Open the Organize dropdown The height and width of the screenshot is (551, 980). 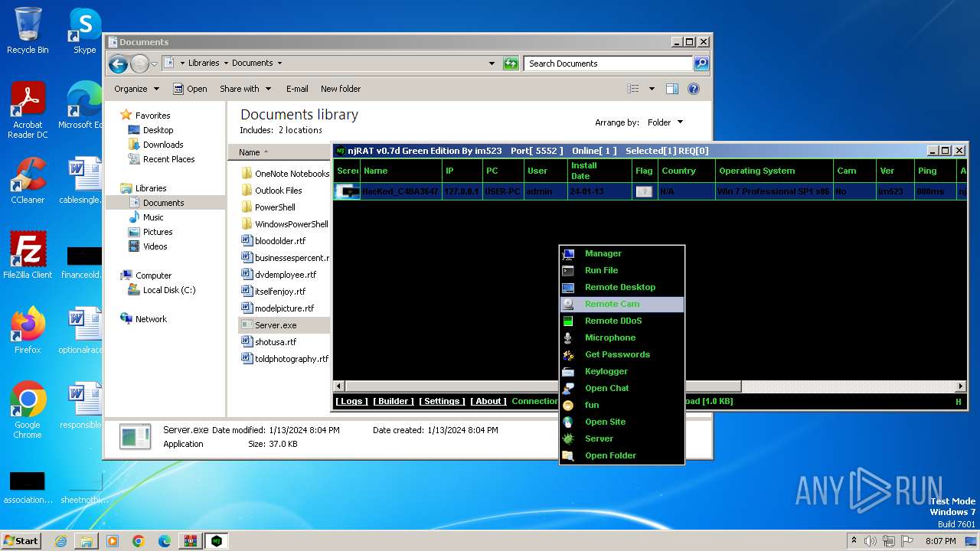136,89
